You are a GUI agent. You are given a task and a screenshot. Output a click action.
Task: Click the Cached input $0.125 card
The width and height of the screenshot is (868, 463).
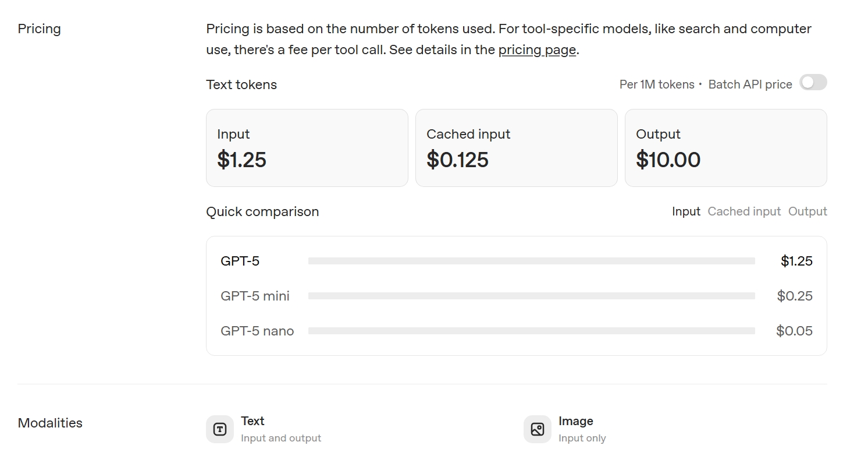(516, 148)
